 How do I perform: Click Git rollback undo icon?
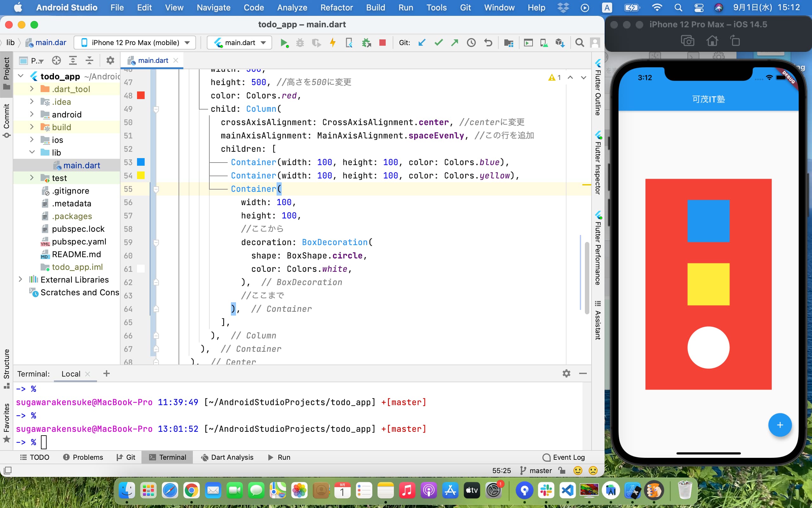488,43
